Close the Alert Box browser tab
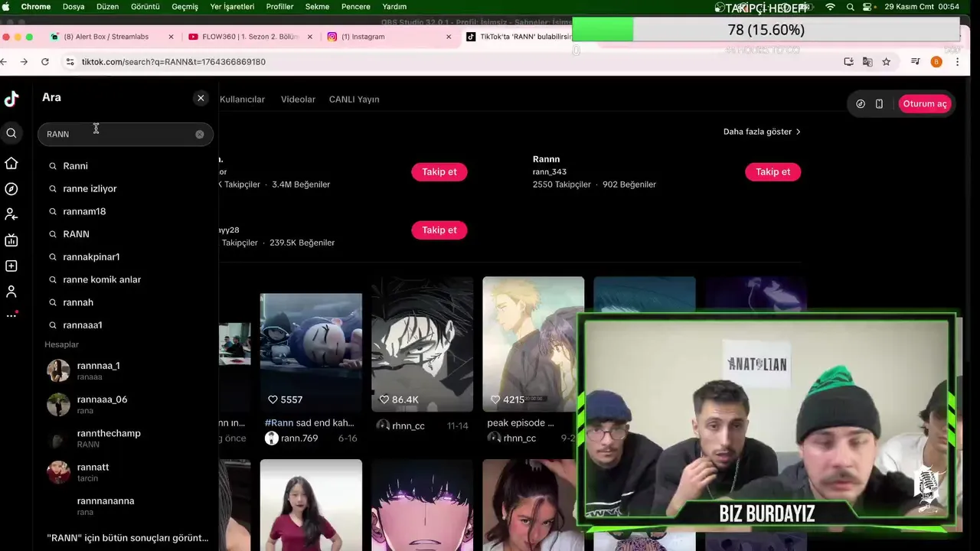 pos(171,37)
